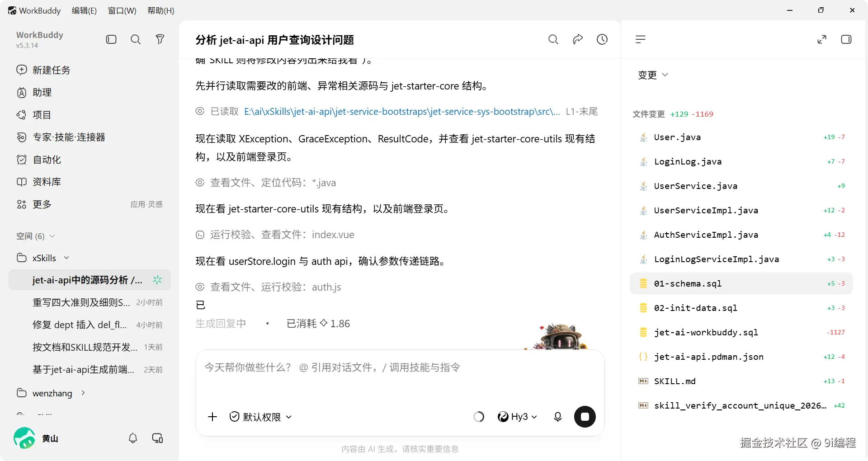Screen dimensions: 868x461
Task: Open 自动化 automation
Action: click(x=90, y=160)
